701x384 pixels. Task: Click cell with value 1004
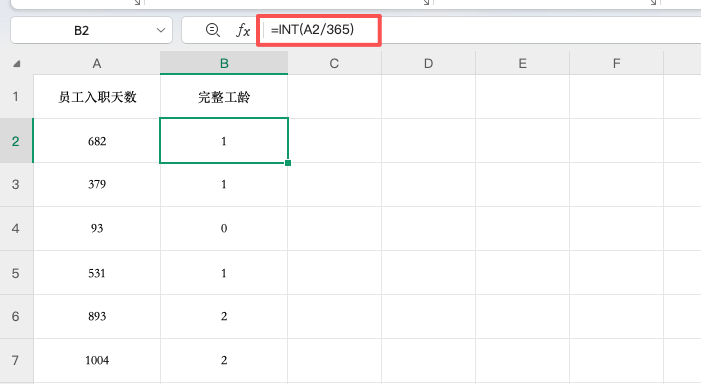point(97,360)
